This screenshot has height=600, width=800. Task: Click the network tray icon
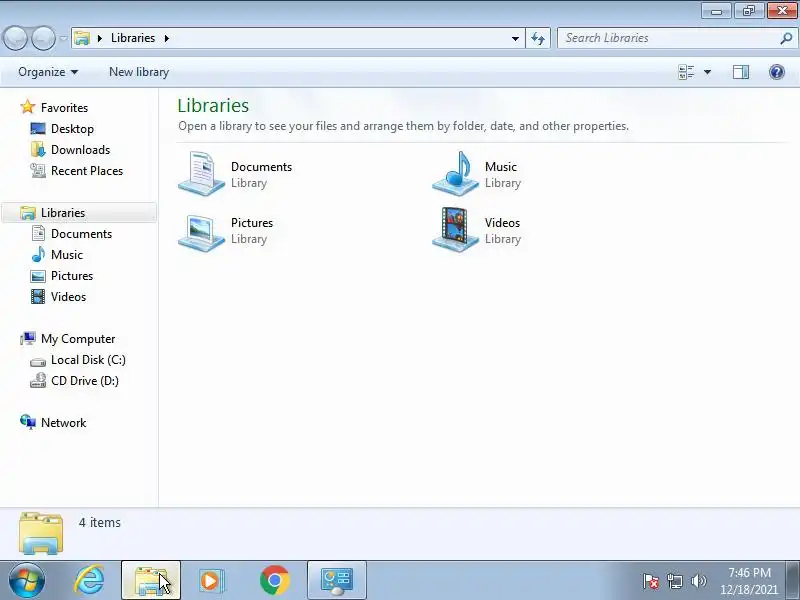[674, 581]
